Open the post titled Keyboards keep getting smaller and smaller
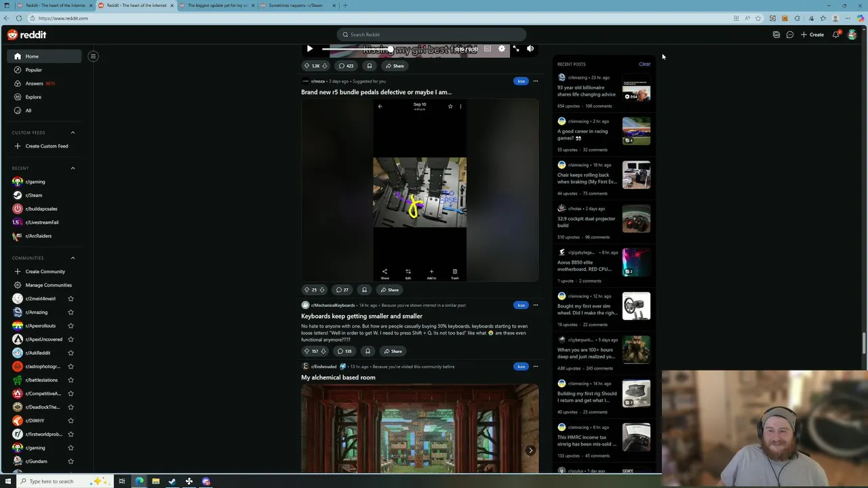This screenshot has height=488, width=868. (361, 316)
